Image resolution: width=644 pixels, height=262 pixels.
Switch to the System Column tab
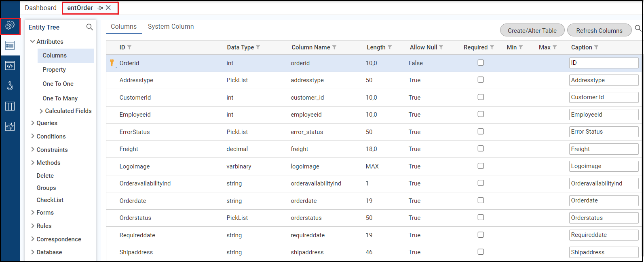click(171, 27)
